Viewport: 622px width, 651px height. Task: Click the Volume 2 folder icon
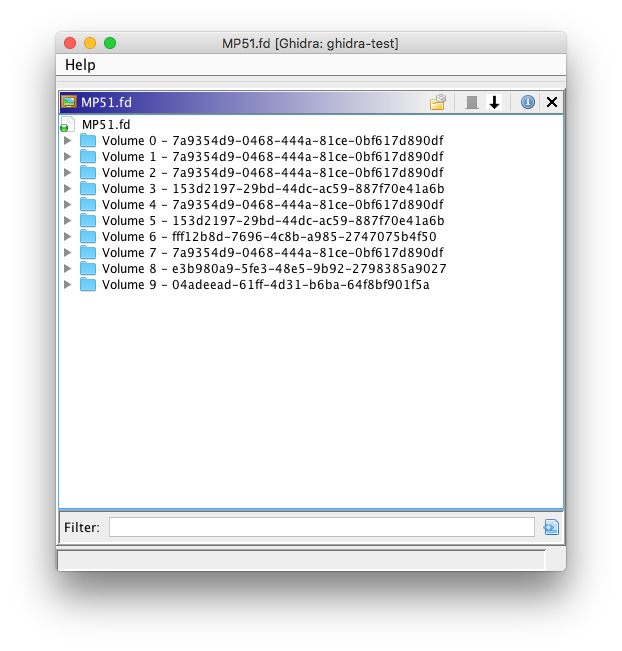tap(88, 172)
